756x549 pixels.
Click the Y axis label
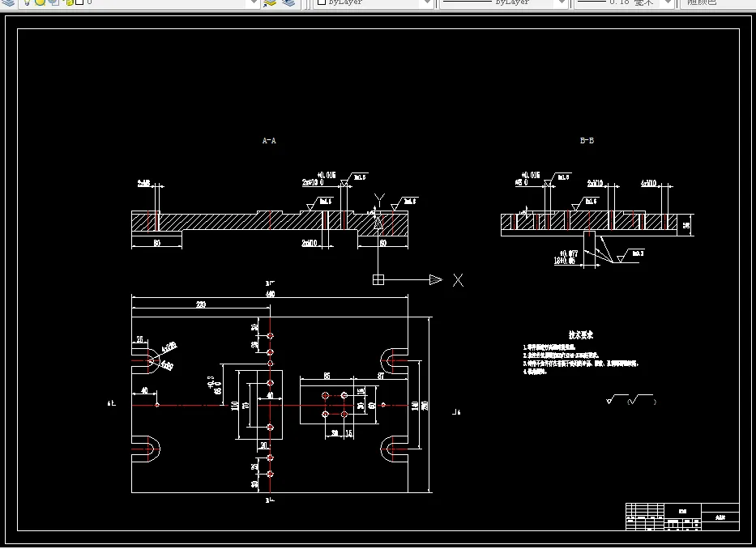[379, 199]
